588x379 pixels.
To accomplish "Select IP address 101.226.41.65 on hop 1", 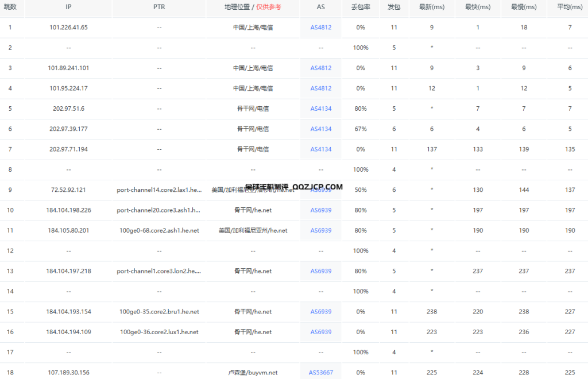I will tap(68, 27).
